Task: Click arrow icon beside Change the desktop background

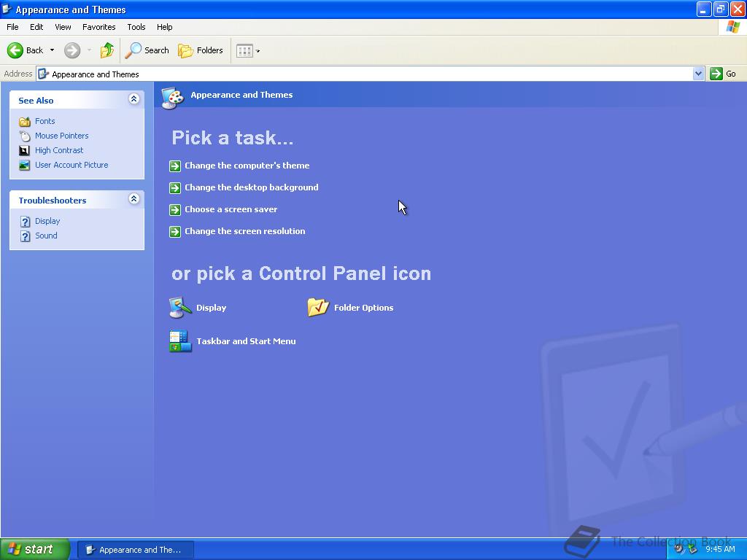Action: pyautogui.click(x=175, y=187)
